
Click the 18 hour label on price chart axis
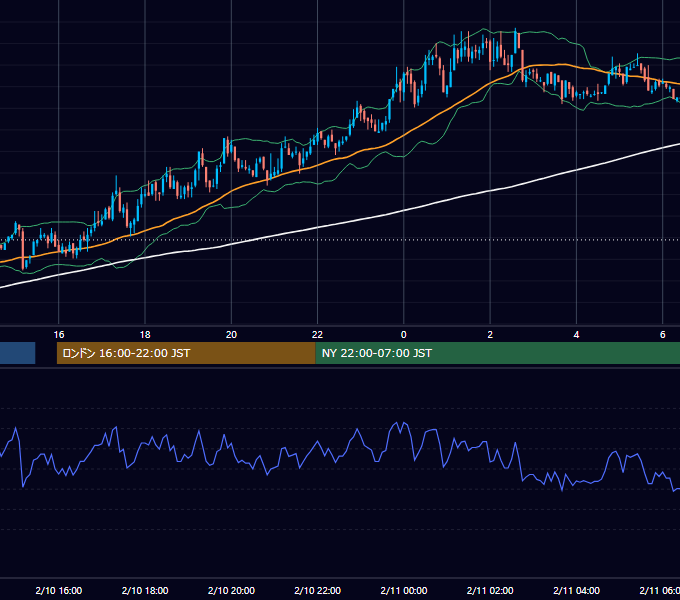[145, 335]
